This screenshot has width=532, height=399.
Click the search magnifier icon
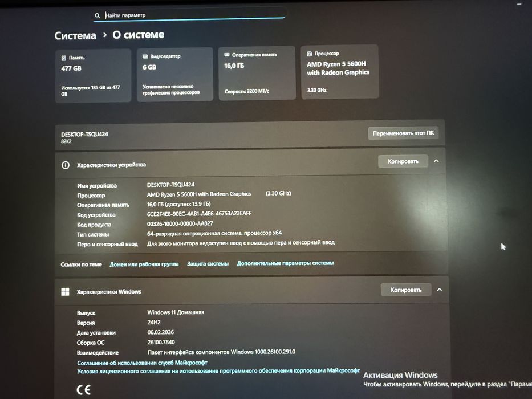click(98, 15)
